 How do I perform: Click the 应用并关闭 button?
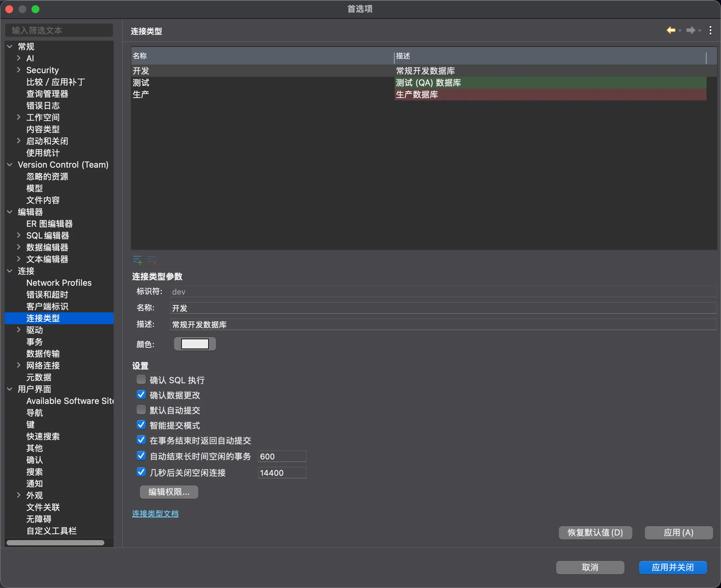[672, 567]
